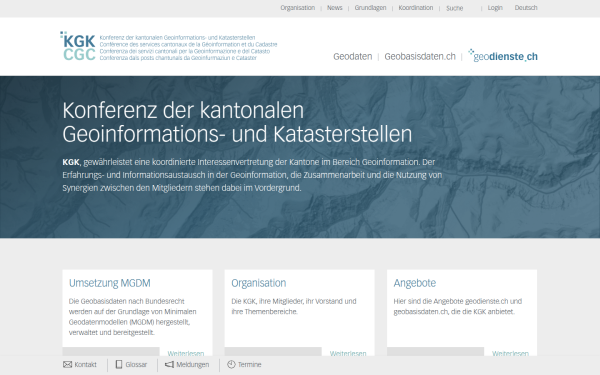This screenshot has width=600, height=375.
Task: Click the tagline Conférence des services cantonaux
Action: click(188, 44)
